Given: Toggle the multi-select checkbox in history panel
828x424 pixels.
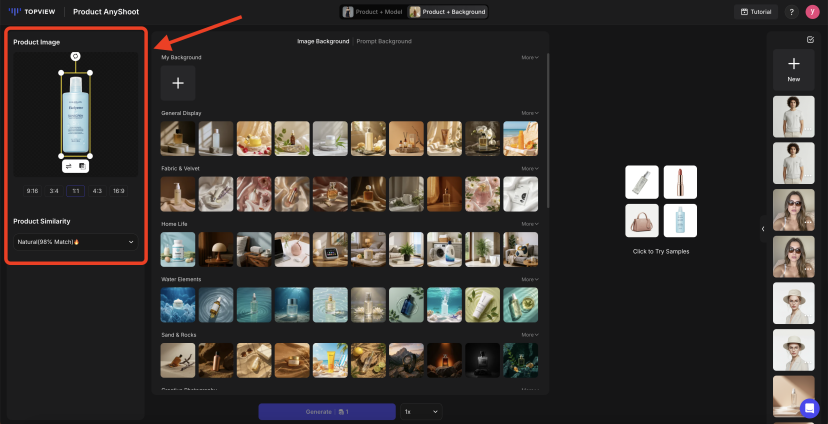Looking at the screenshot, I should tap(810, 40).
